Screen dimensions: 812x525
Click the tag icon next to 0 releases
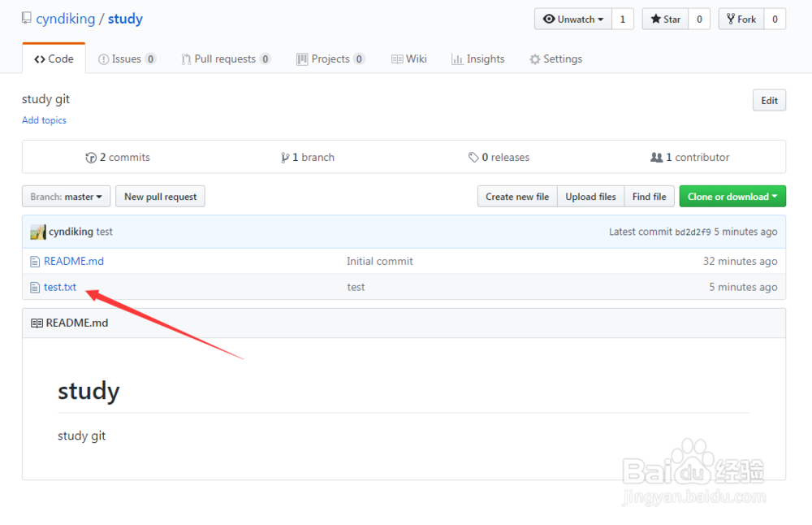coord(473,157)
